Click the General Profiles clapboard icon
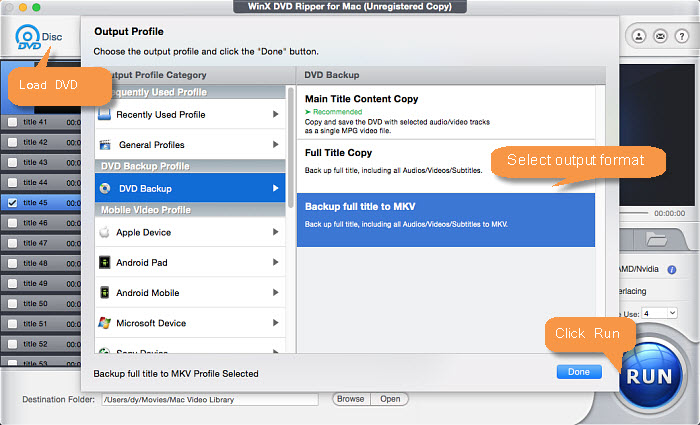700x425 pixels. tap(105, 145)
